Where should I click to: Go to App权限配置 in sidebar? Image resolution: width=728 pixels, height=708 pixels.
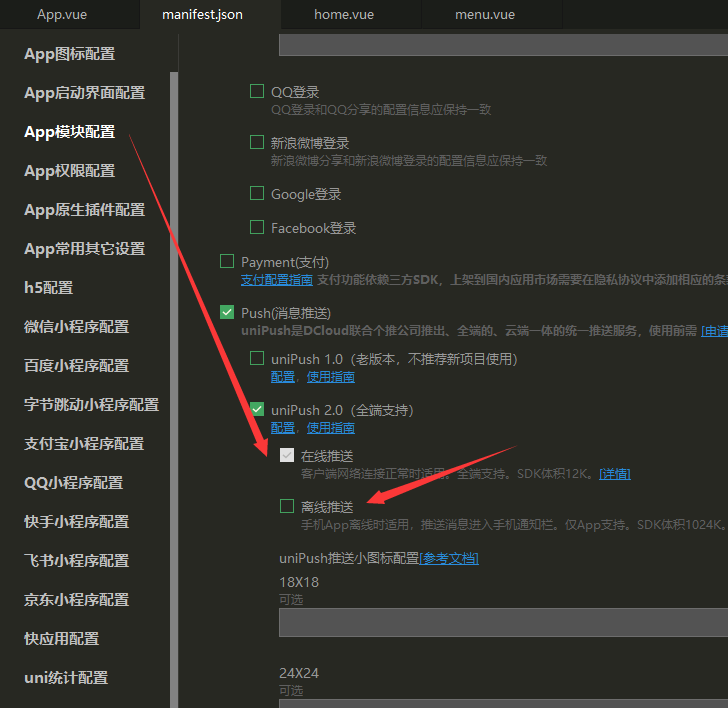point(70,171)
